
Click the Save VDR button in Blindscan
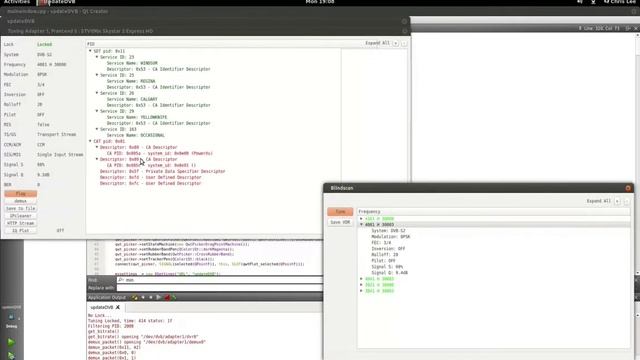coord(340,222)
